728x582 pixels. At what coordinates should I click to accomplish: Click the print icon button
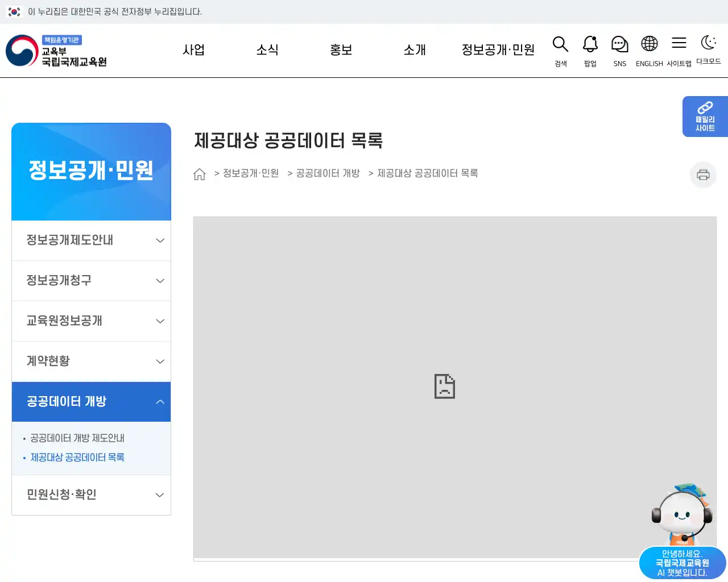703,174
